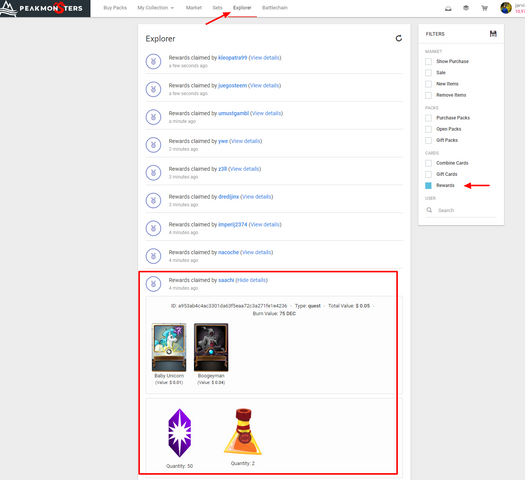Click the reward icon beside dredjinx
The height and width of the screenshot is (480, 525).
coord(153,201)
